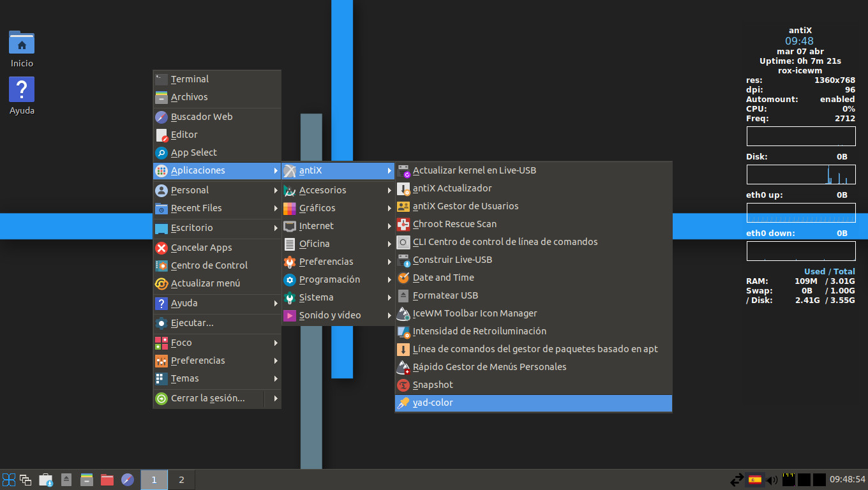Open the red folder icon on the taskbar
The image size is (868, 490).
107,479
